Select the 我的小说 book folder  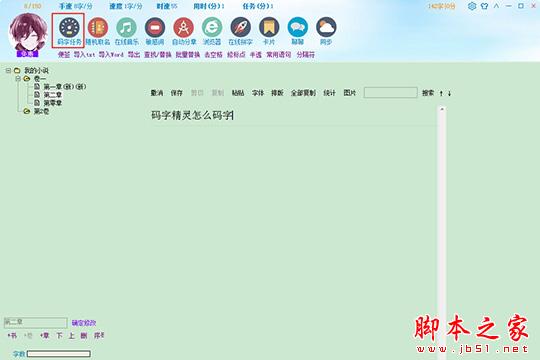[36, 71]
